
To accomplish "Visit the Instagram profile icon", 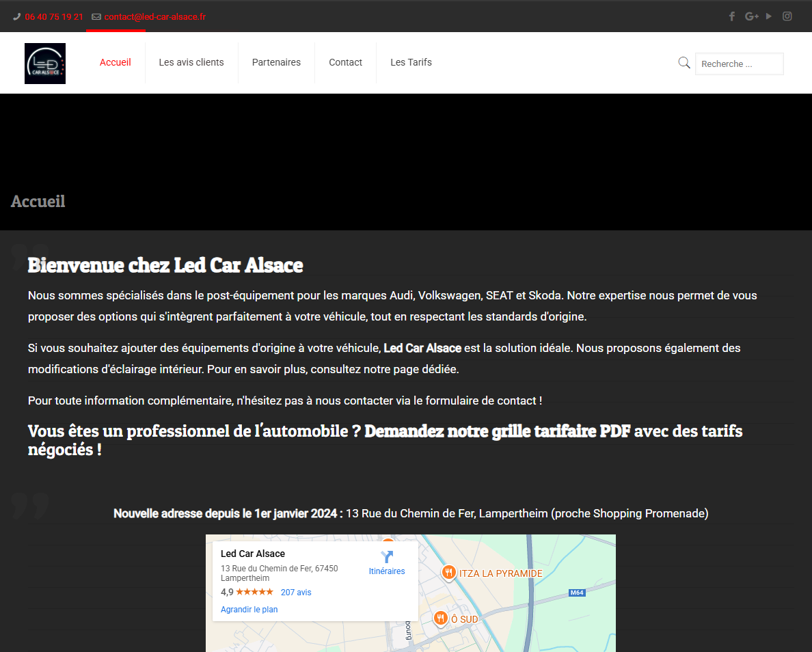I will tap(787, 16).
